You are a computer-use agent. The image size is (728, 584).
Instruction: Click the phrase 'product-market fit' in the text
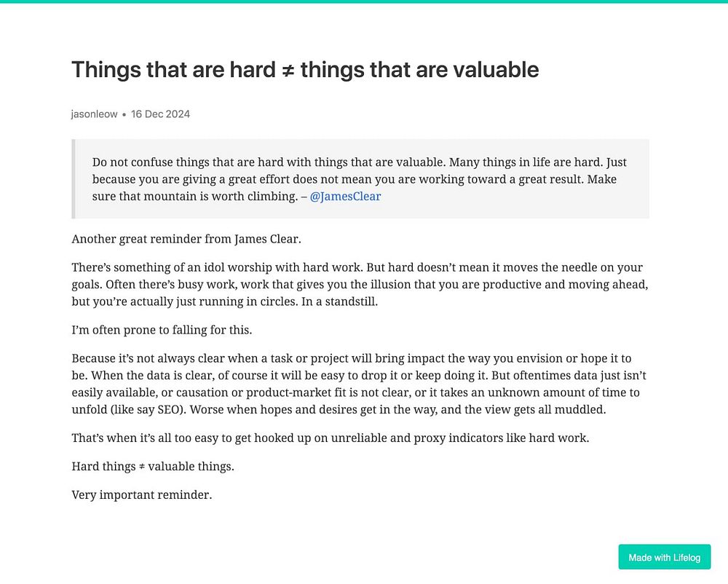click(x=296, y=392)
